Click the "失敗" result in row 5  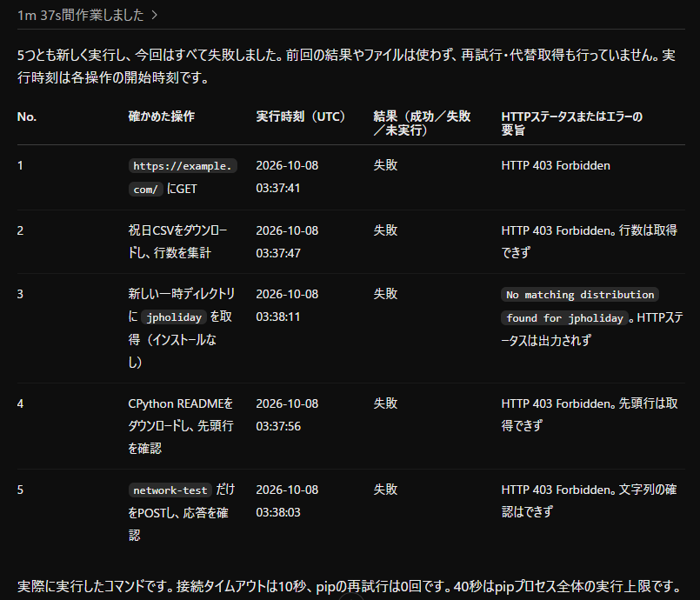pos(385,490)
